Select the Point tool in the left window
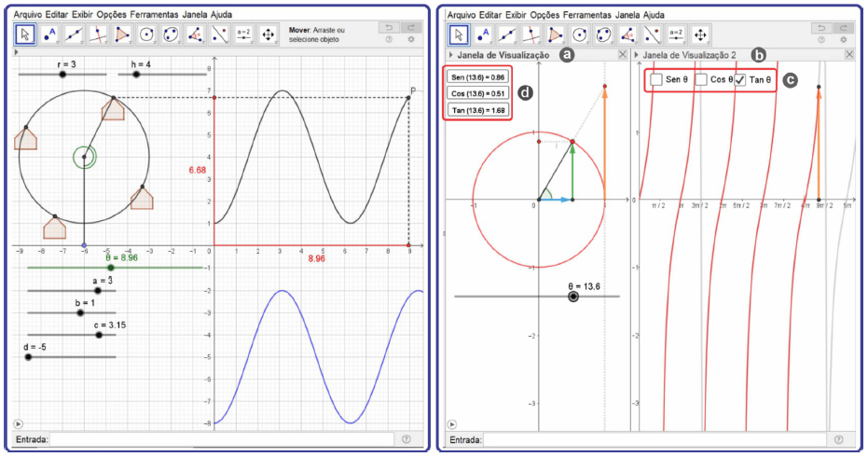This screenshot has height=457, width=868. point(50,35)
